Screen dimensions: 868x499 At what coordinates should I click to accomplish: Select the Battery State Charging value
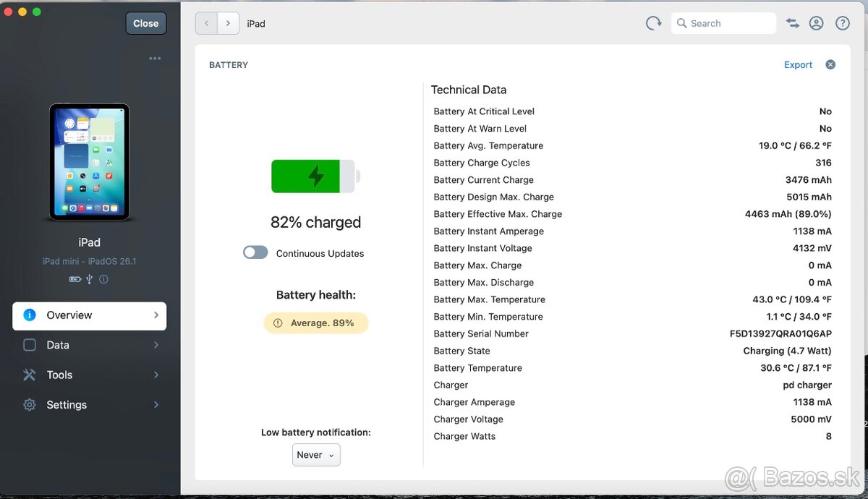click(x=787, y=351)
